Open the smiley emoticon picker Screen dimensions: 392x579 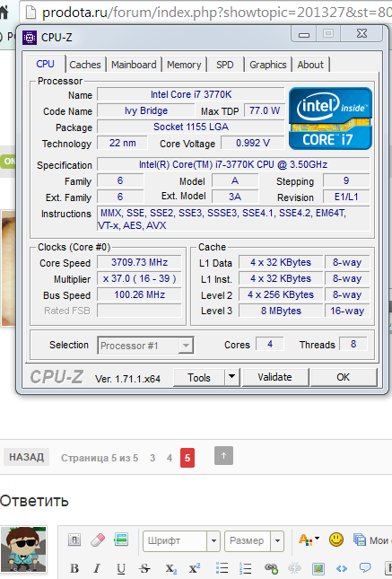pos(336,540)
